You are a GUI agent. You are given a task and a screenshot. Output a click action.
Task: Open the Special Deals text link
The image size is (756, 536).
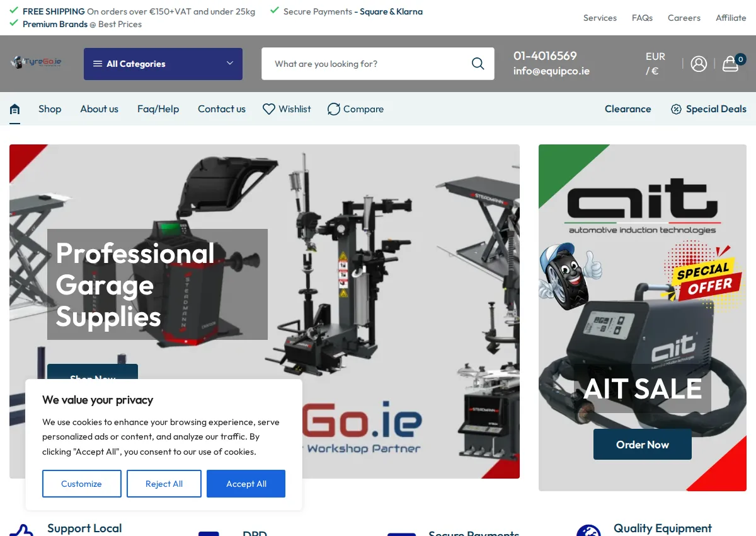pos(716,109)
